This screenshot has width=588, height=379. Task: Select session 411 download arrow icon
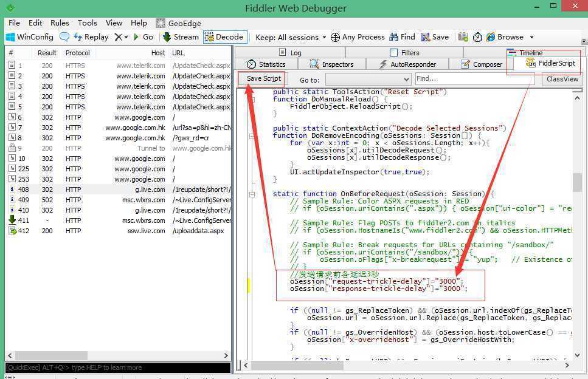click(12, 220)
